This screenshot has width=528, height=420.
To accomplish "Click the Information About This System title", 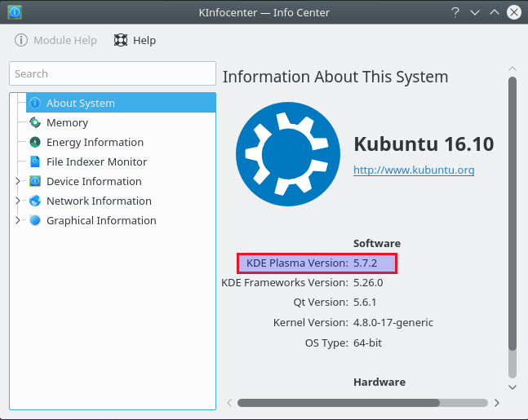I will 335,77.
